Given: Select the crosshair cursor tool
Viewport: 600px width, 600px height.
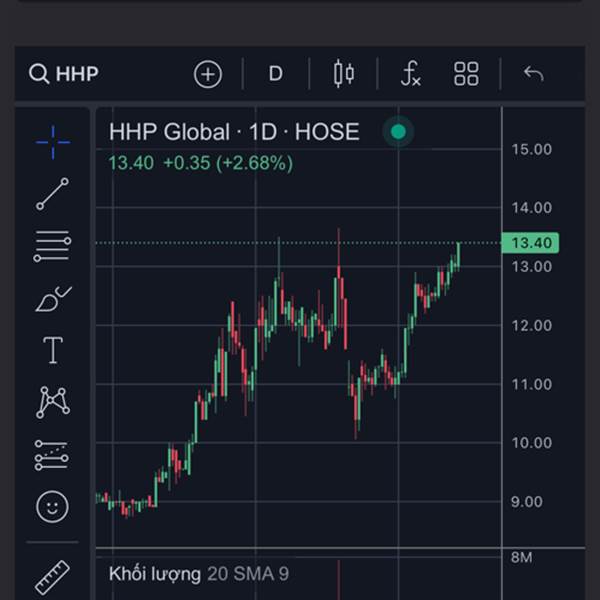Looking at the screenshot, I should click(52, 142).
